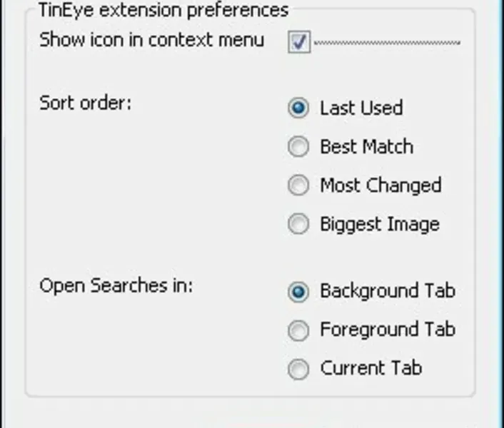The height and width of the screenshot is (428, 504).
Task: Click the "TinEye extension preferences" group title
Action: (x=163, y=10)
